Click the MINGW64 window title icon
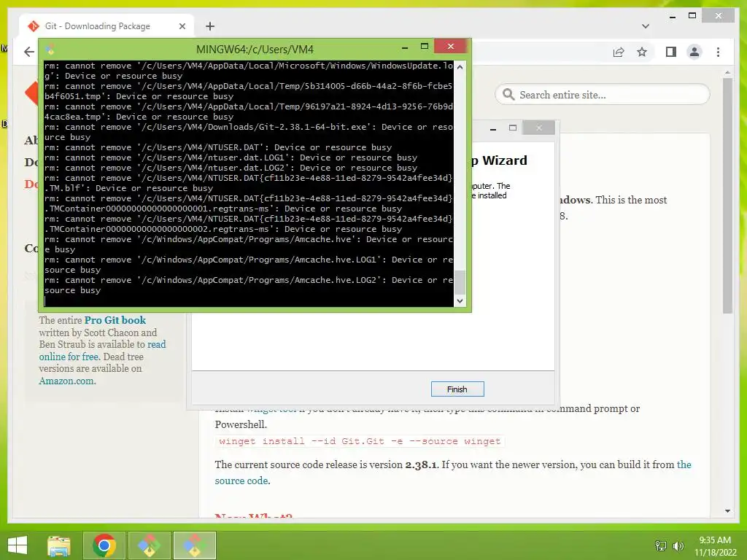The width and height of the screenshot is (747, 560). 50,49
